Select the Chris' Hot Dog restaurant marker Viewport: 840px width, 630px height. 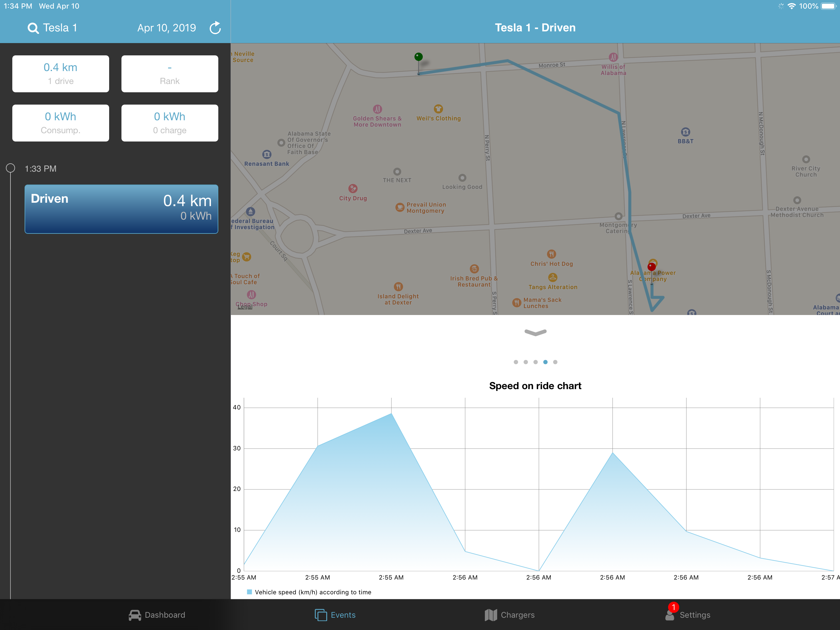click(x=551, y=254)
